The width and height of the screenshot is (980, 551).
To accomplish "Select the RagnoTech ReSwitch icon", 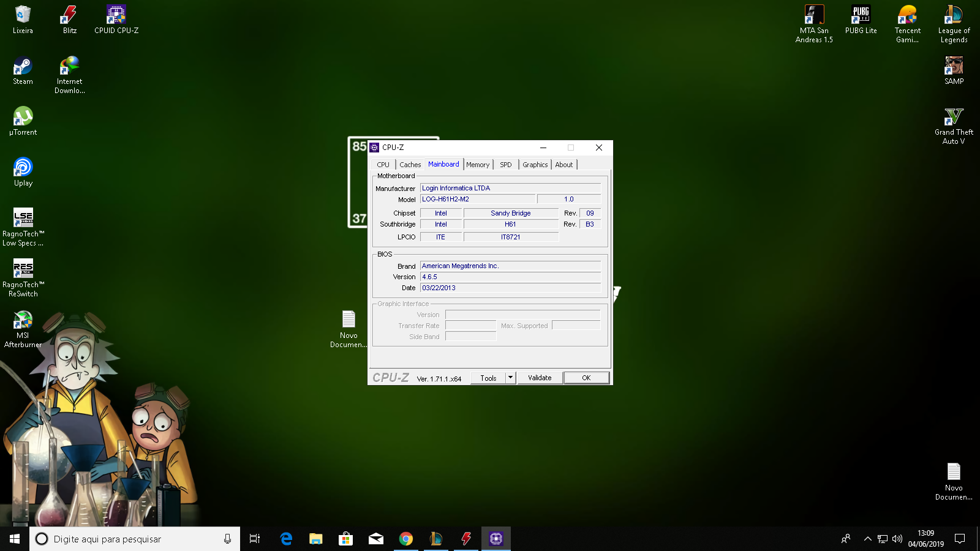I will point(23,278).
